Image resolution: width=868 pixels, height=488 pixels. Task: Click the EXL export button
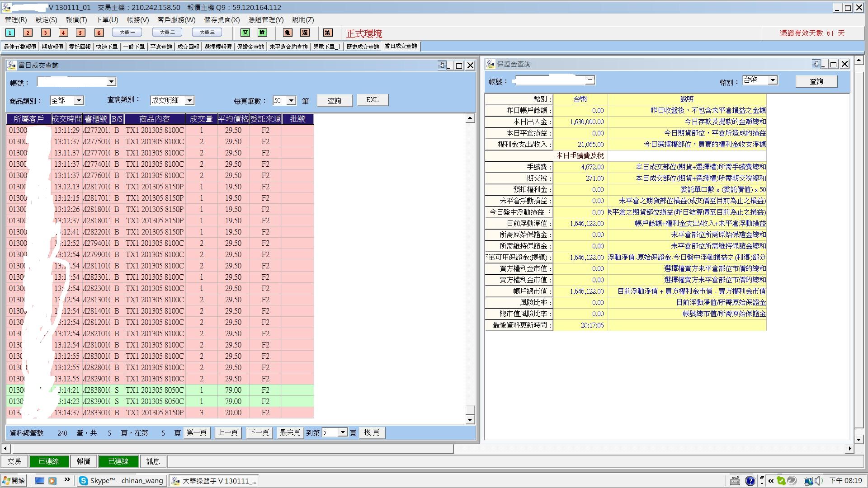373,99
